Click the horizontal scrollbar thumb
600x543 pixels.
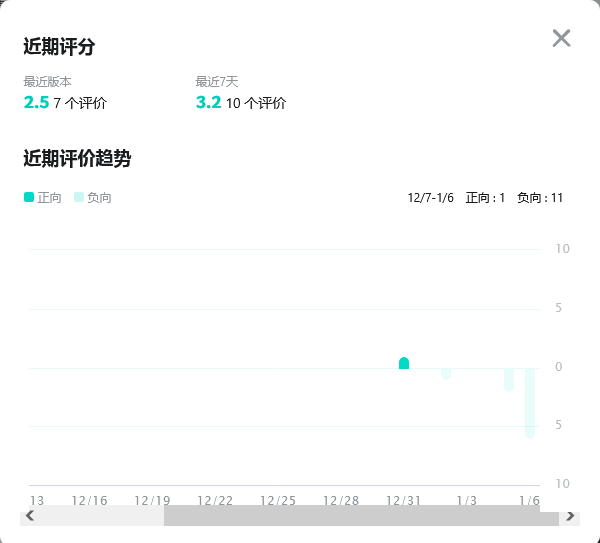[x=360, y=516]
